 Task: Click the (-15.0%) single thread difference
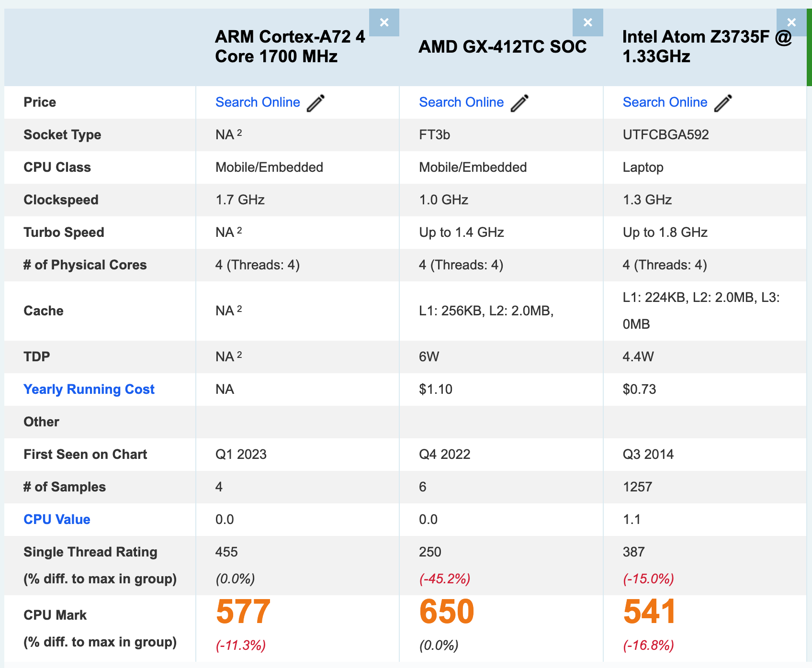point(648,579)
